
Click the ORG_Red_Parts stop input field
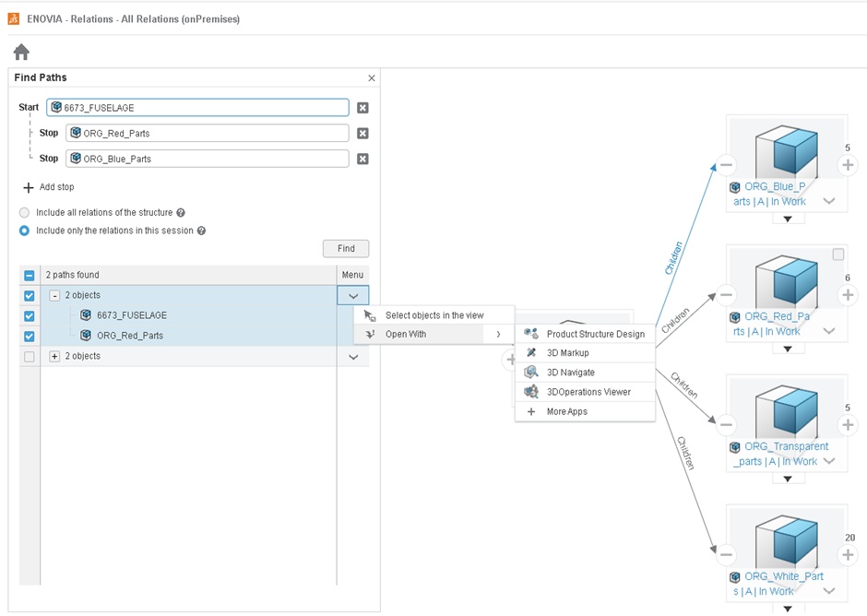(208, 133)
